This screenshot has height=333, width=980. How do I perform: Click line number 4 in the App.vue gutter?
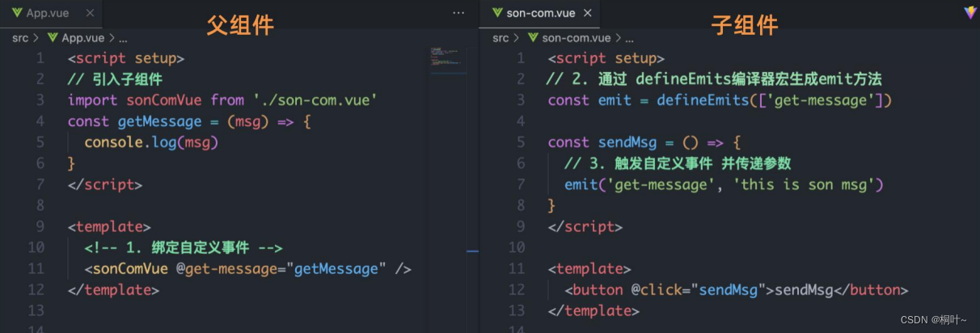[40, 121]
